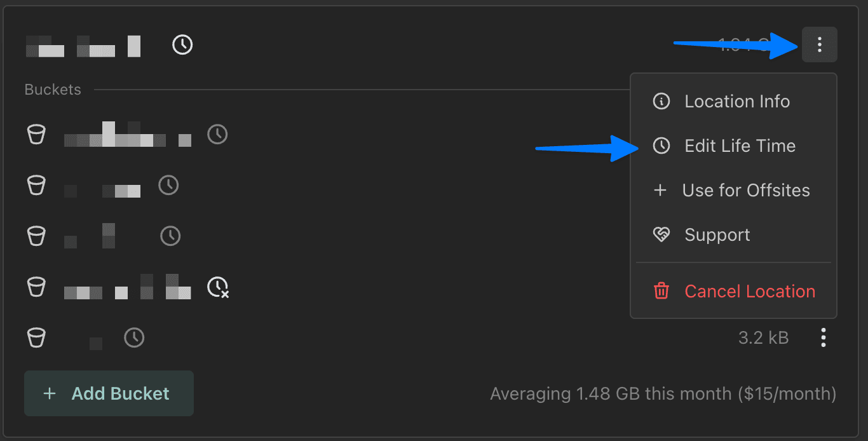Click the second bucket's lifetime clock icon
868x441 pixels.
coord(168,186)
